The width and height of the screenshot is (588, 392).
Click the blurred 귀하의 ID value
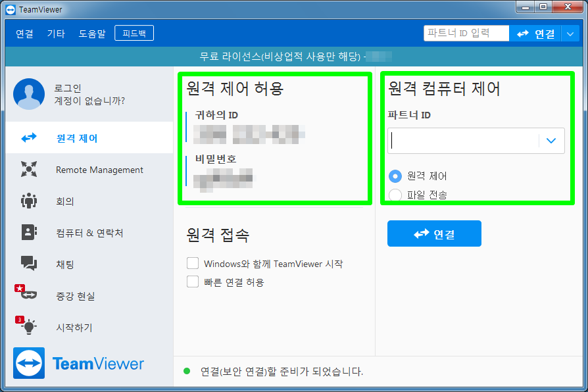249,134
